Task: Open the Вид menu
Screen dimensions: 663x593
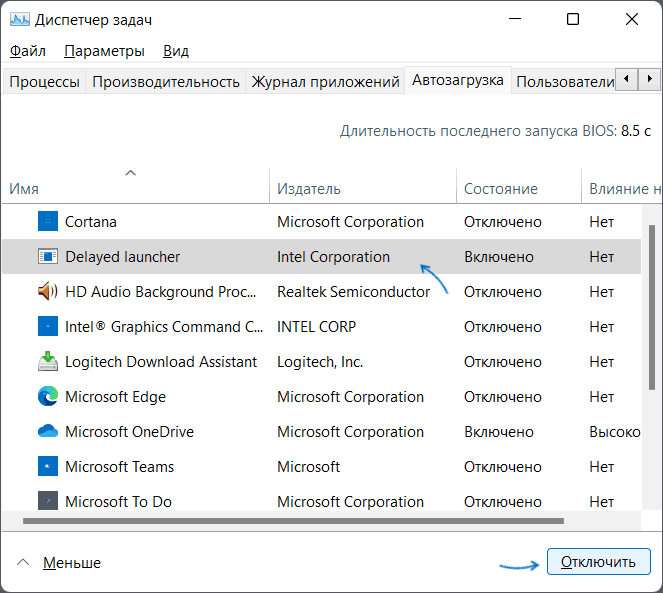Action: tap(176, 51)
